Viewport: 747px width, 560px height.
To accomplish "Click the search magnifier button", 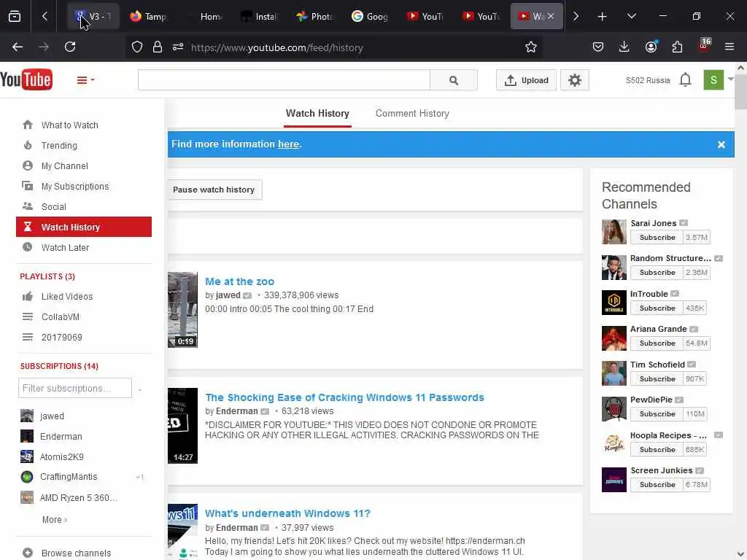I will point(454,80).
